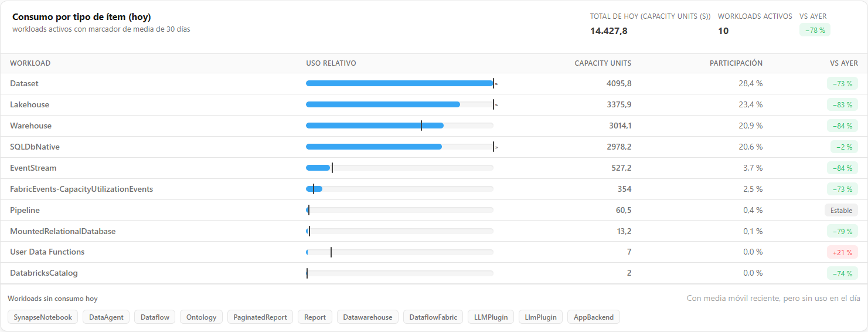This screenshot has width=868, height=332.
Task: Click the 2978,2 capacity units value
Action: point(619,147)
